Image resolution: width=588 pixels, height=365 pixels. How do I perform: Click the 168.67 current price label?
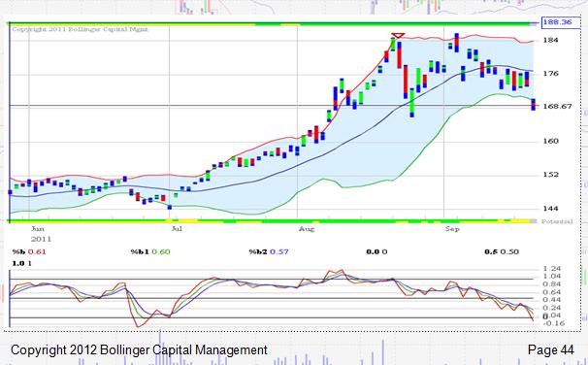[x=557, y=107]
